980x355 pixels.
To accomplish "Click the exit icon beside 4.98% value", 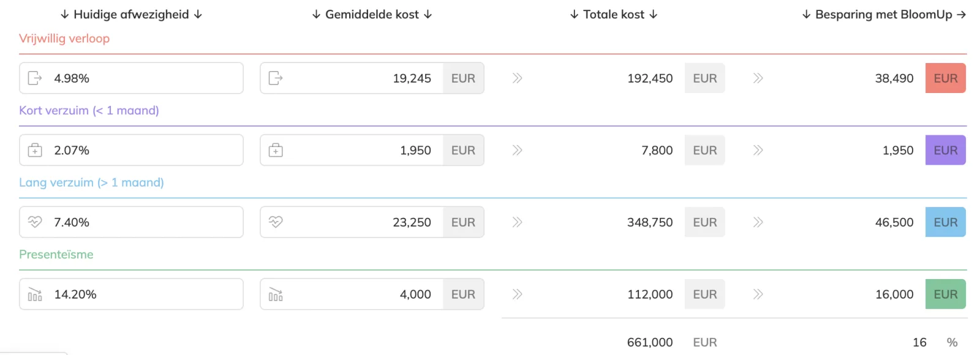I will [35, 78].
